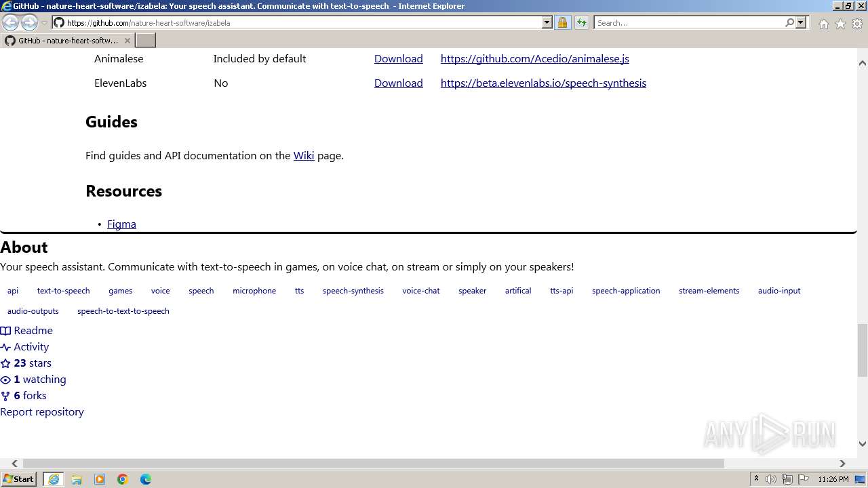Open the network tray icon
The width and height of the screenshot is (868, 488).
[x=787, y=479]
